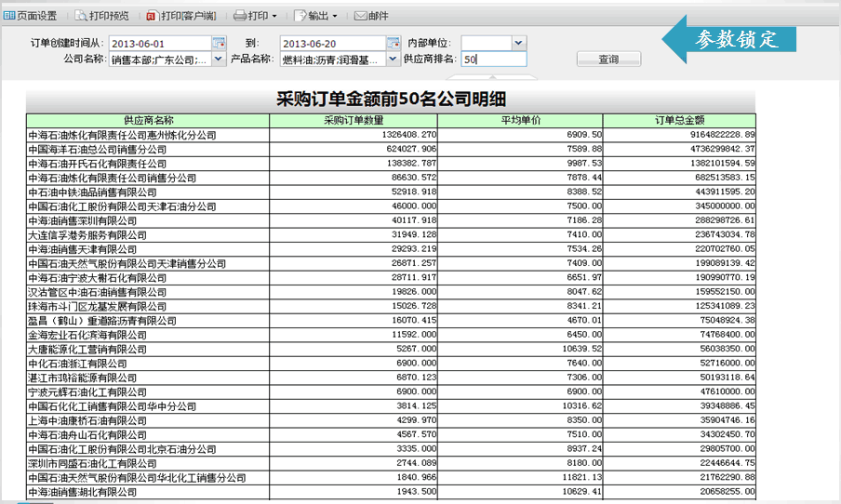Click the query button
Image resolution: width=841 pixels, height=504 pixels.
(x=608, y=59)
